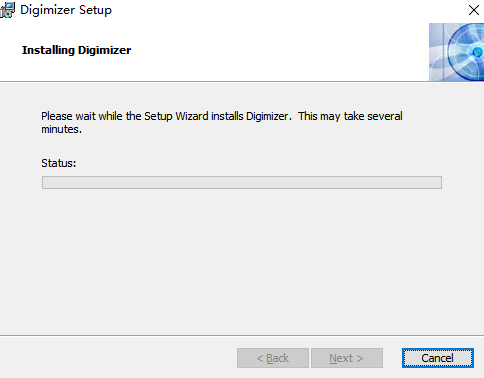
Task: Click the empty gray area below the progress bar
Action: point(242,260)
